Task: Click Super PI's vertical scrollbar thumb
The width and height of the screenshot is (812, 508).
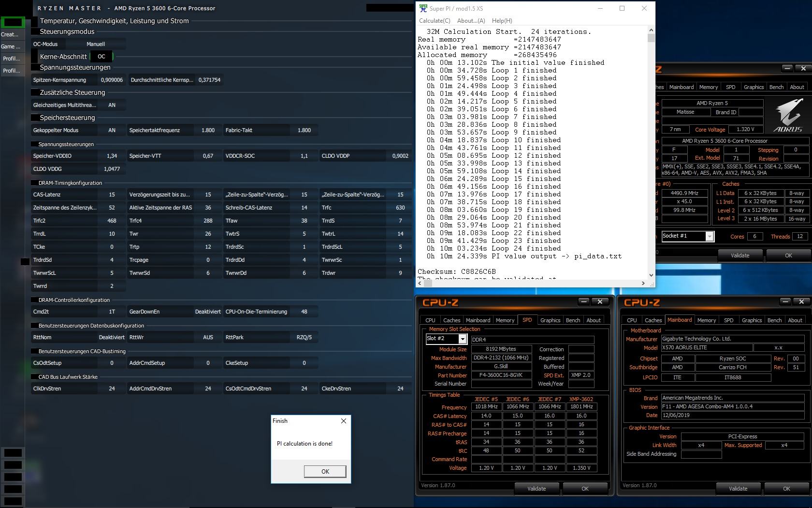Action: click(x=651, y=38)
